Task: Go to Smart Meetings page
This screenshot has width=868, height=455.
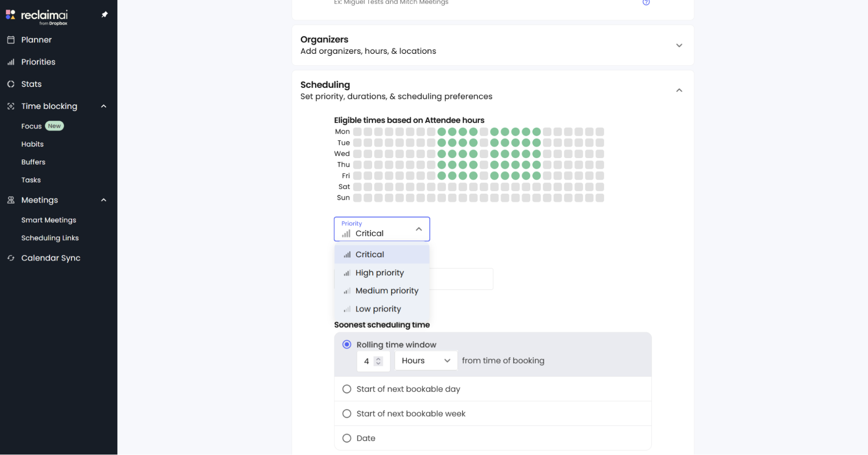Action: (49, 220)
